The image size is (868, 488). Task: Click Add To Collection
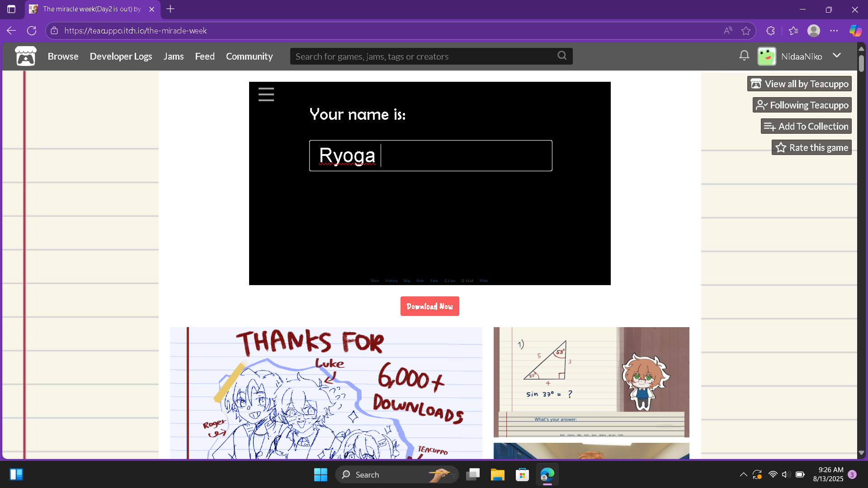806,127
